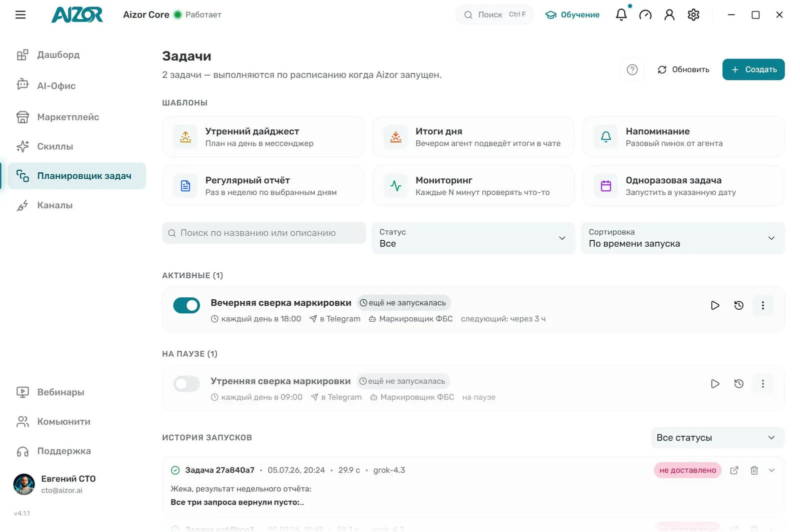Open the Обучение link
The image size is (800, 532).
tap(572, 14)
